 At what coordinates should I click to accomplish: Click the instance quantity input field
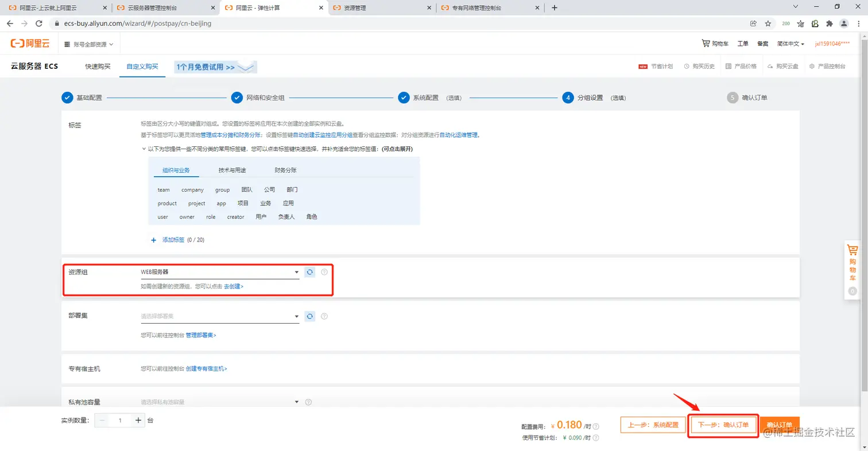coord(121,421)
